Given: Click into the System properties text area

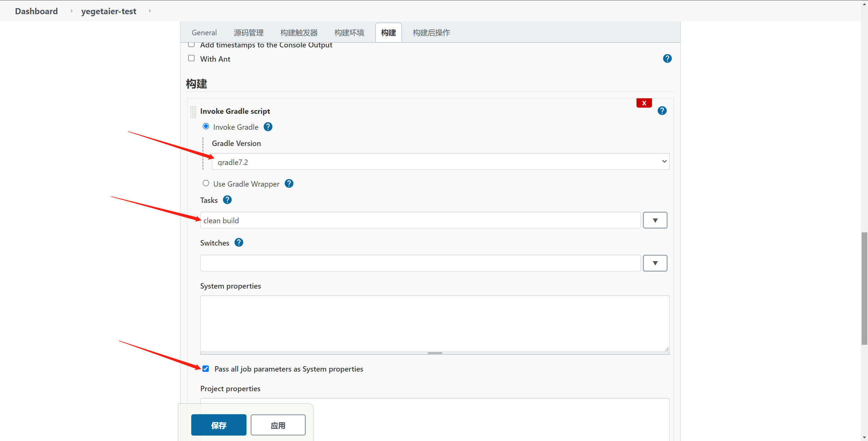Looking at the screenshot, I should (435, 323).
